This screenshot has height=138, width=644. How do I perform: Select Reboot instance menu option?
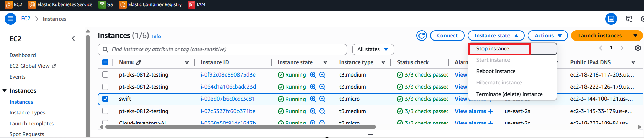point(495,71)
